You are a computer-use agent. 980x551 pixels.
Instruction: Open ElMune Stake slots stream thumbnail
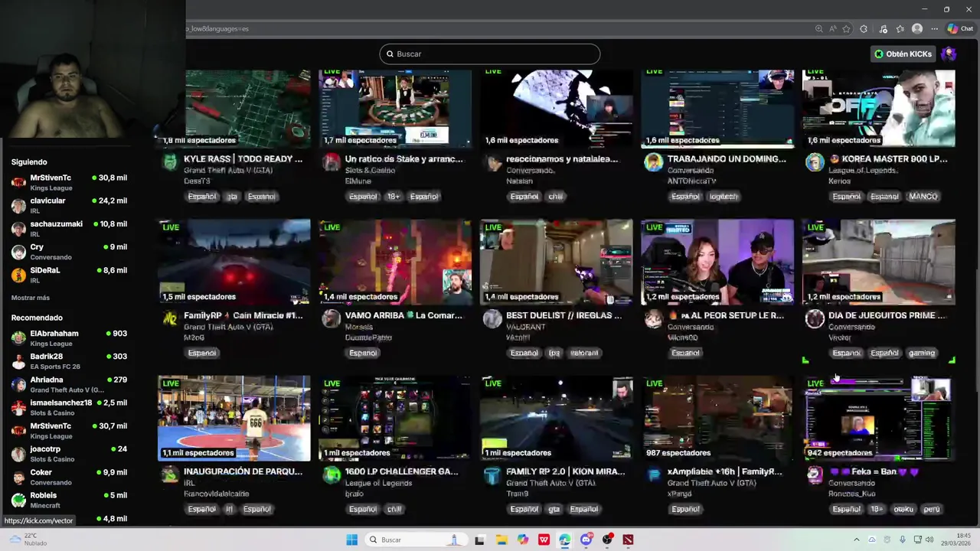[x=395, y=109]
